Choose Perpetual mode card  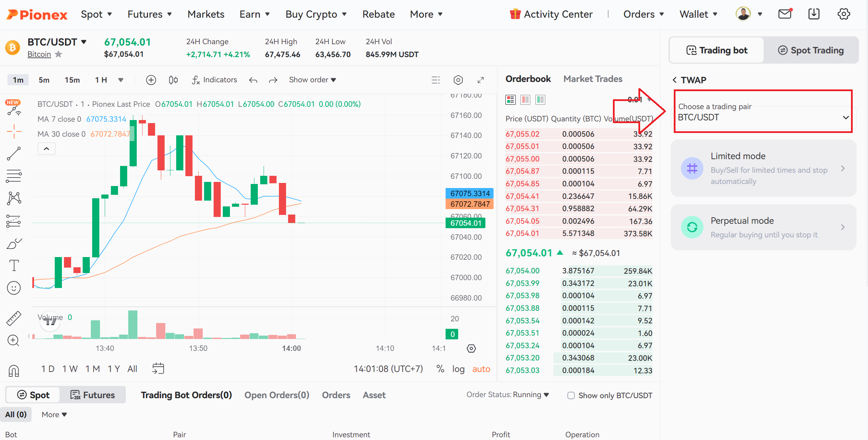[x=763, y=227]
